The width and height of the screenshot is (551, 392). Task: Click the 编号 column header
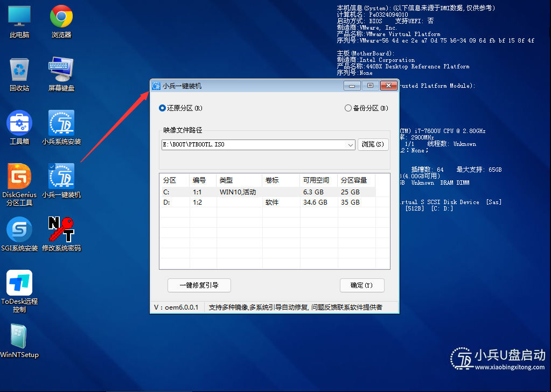(203, 180)
